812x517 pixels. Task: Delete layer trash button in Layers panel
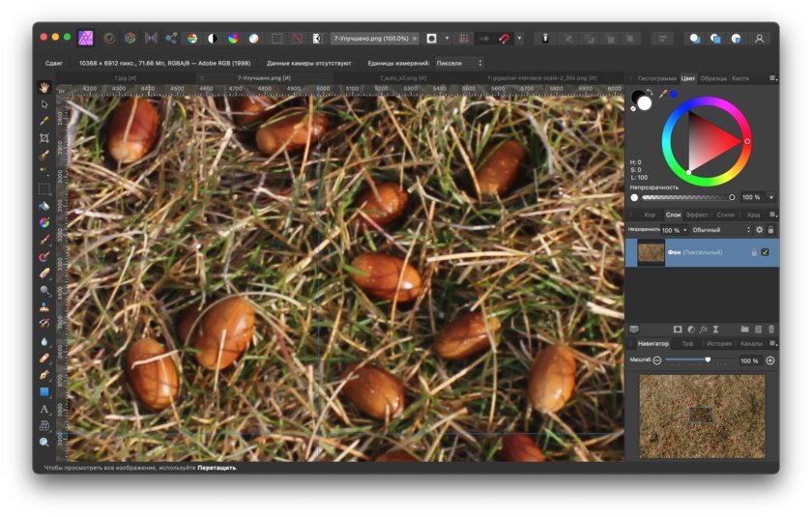771,330
